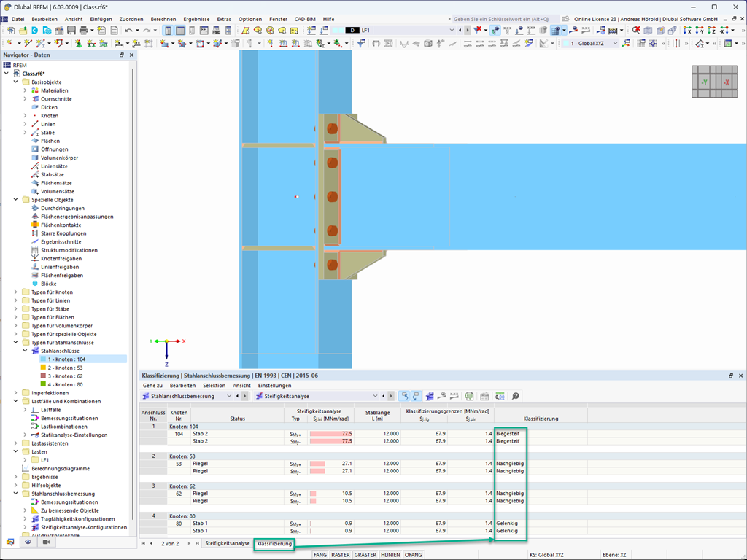Click the delete results icon with red X
The image size is (747, 560).
(636, 31)
